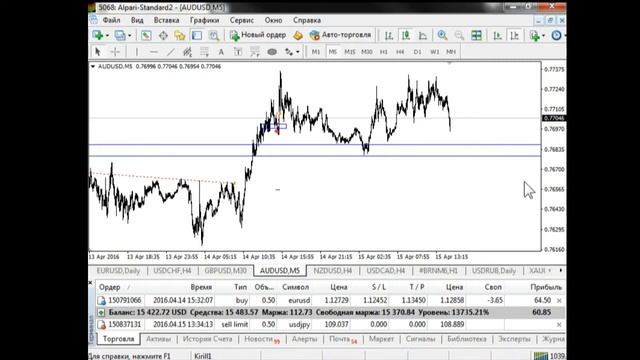
Task: Tile chart windows with grid icon
Action: point(476,36)
